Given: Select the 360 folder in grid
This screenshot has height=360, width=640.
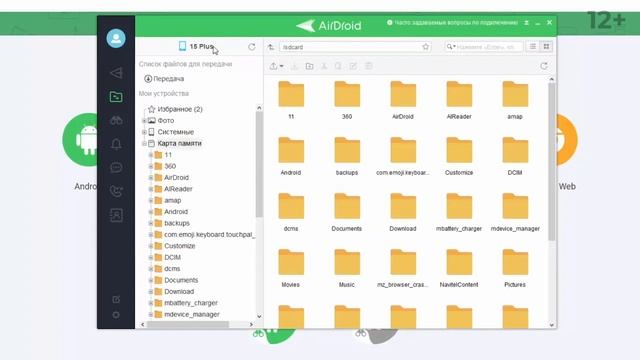Looking at the screenshot, I should click(x=347, y=99).
